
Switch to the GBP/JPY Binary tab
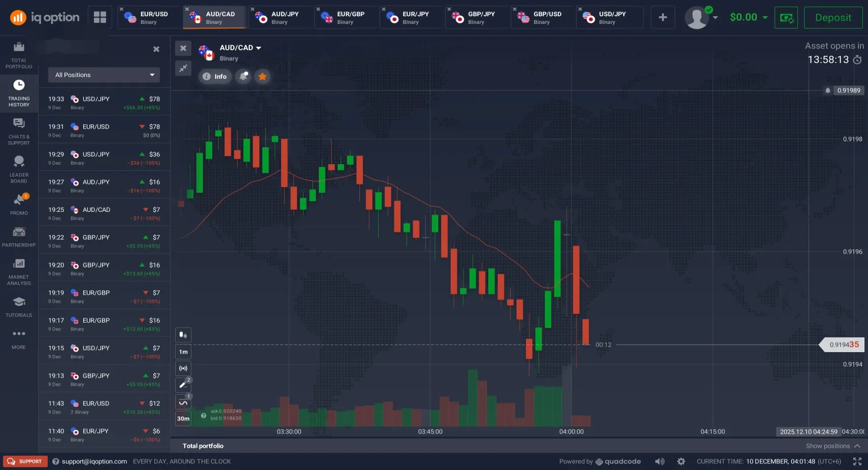(476, 17)
